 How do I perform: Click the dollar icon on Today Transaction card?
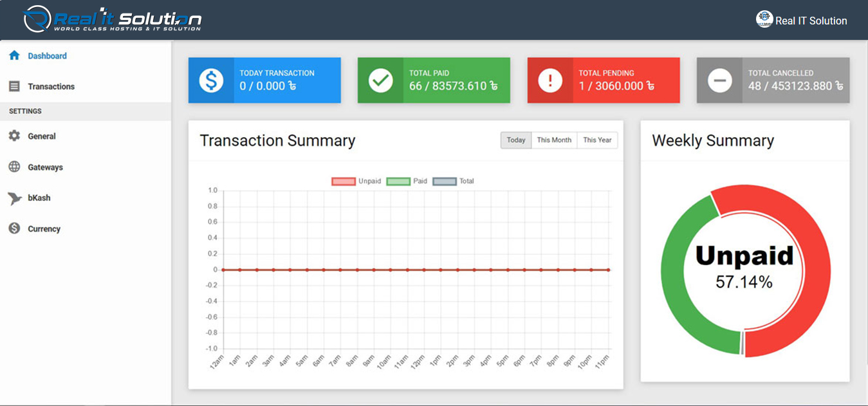[210, 80]
